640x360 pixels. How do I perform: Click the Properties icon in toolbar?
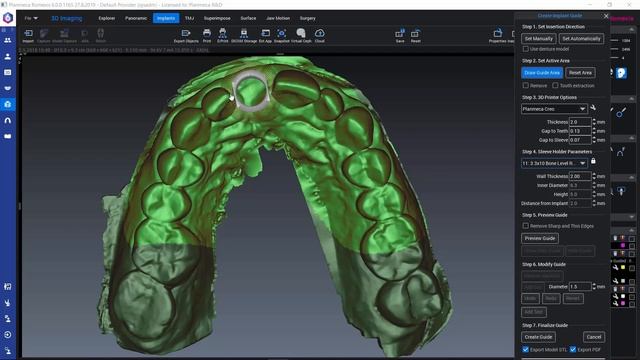tap(498, 35)
